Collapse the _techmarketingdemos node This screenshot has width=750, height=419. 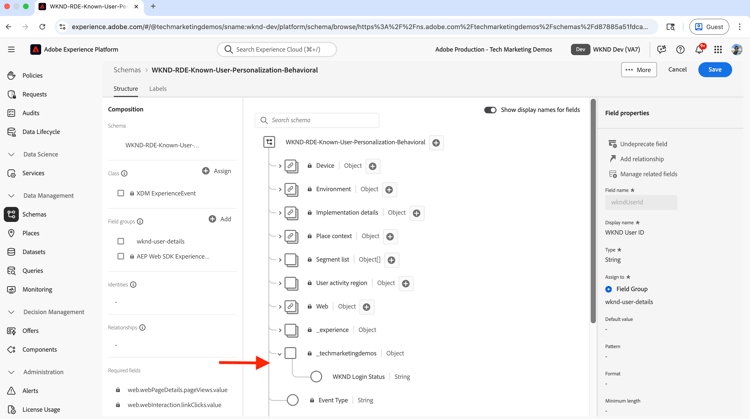pyautogui.click(x=280, y=354)
